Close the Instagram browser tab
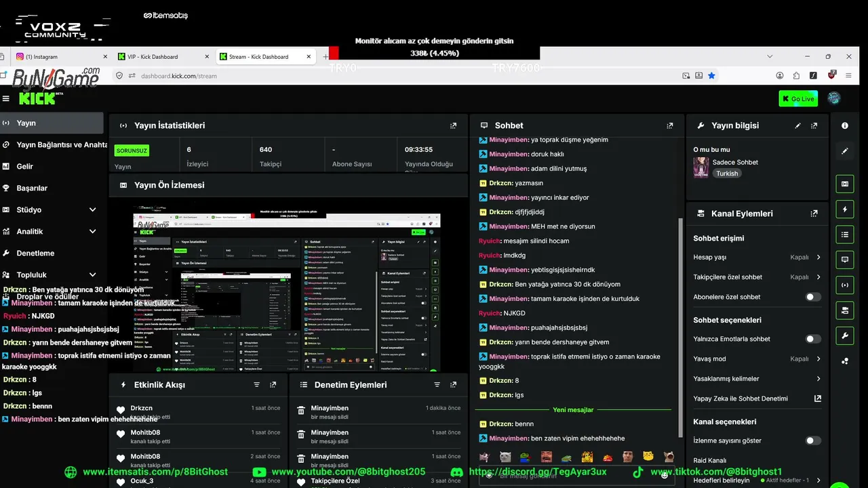868x488 pixels. tap(105, 57)
